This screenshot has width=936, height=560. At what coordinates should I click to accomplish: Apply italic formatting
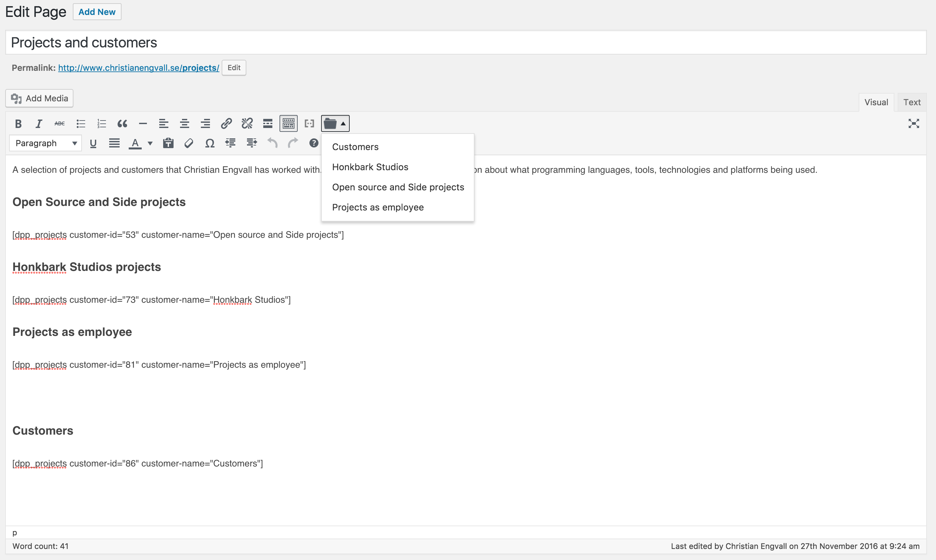(38, 123)
